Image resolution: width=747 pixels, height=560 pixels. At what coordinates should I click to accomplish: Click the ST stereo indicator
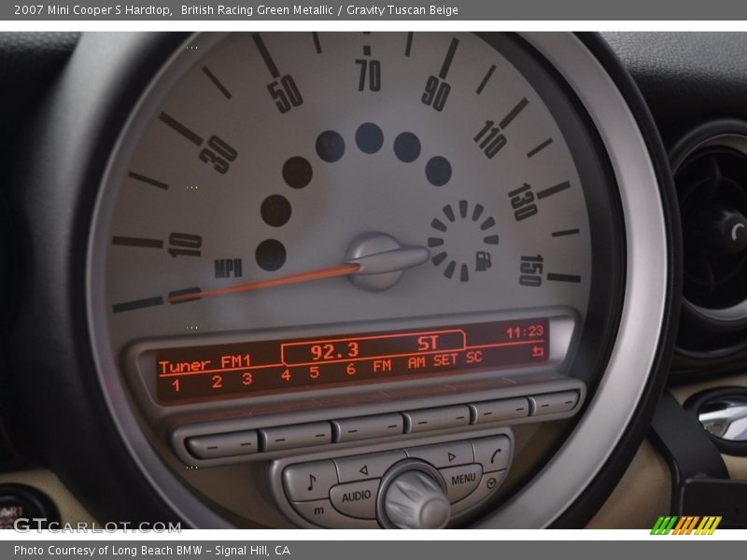pos(428,343)
